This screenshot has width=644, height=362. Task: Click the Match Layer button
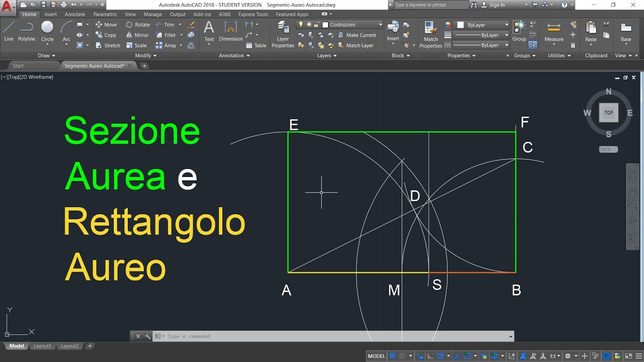click(x=356, y=45)
